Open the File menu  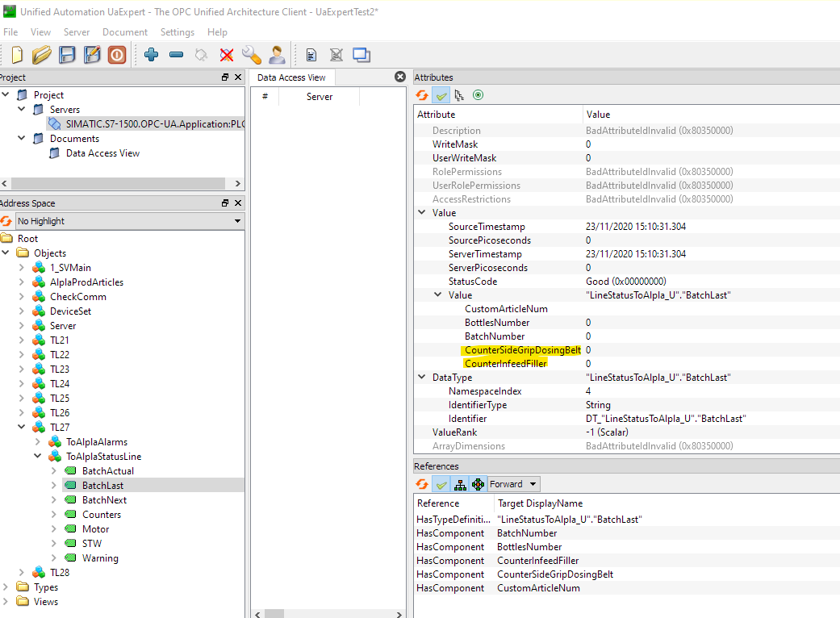click(10, 32)
